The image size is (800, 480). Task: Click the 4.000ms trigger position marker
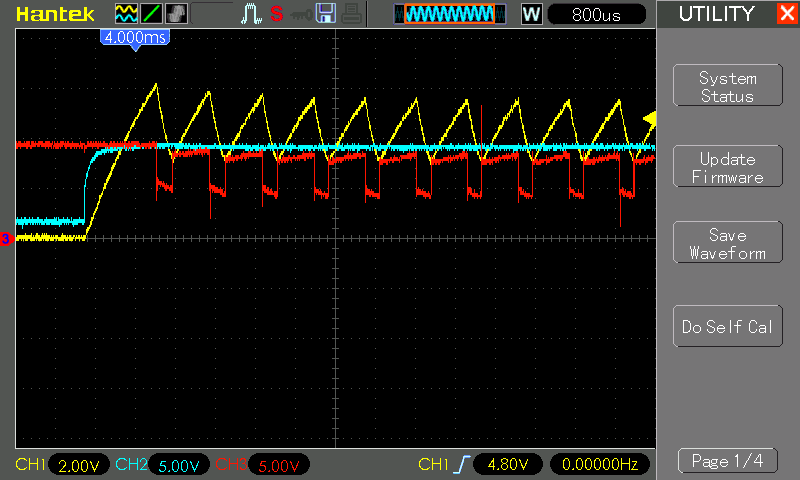(x=134, y=36)
